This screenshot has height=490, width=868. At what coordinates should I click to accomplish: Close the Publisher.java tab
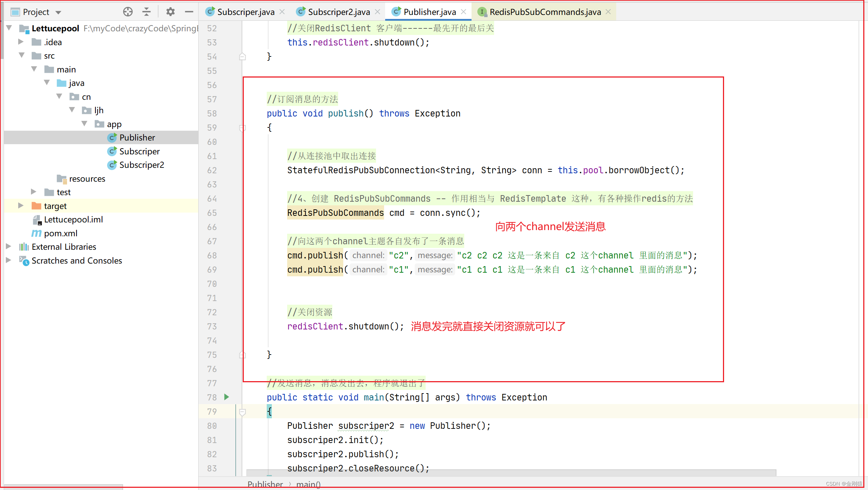coord(464,12)
